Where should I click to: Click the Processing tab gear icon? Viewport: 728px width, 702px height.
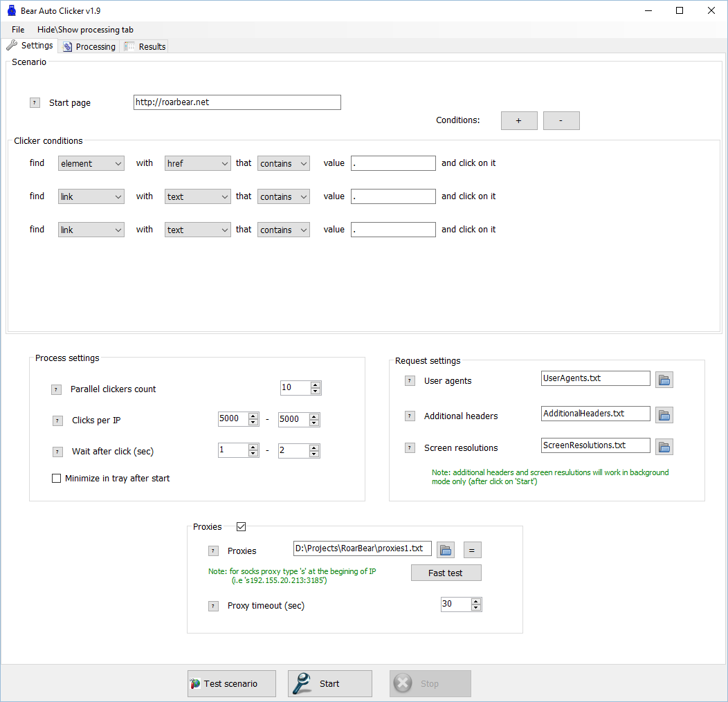point(67,47)
